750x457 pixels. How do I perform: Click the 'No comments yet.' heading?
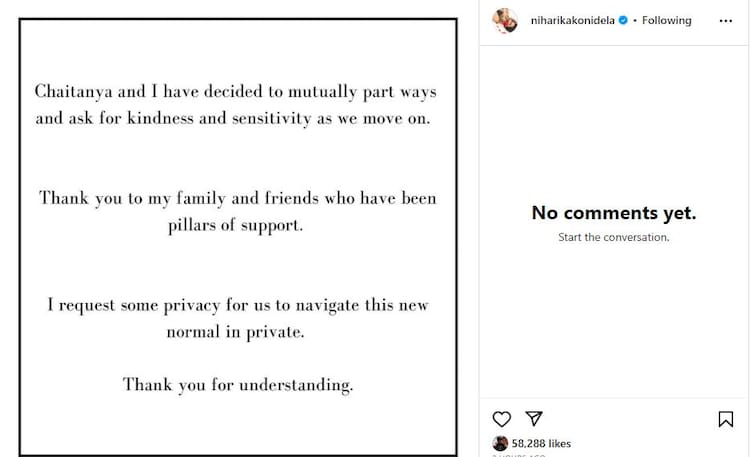click(613, 213)
